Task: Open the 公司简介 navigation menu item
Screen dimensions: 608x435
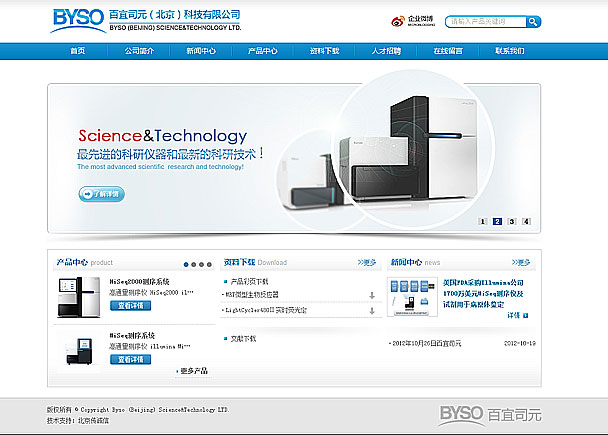Action: 139,51
